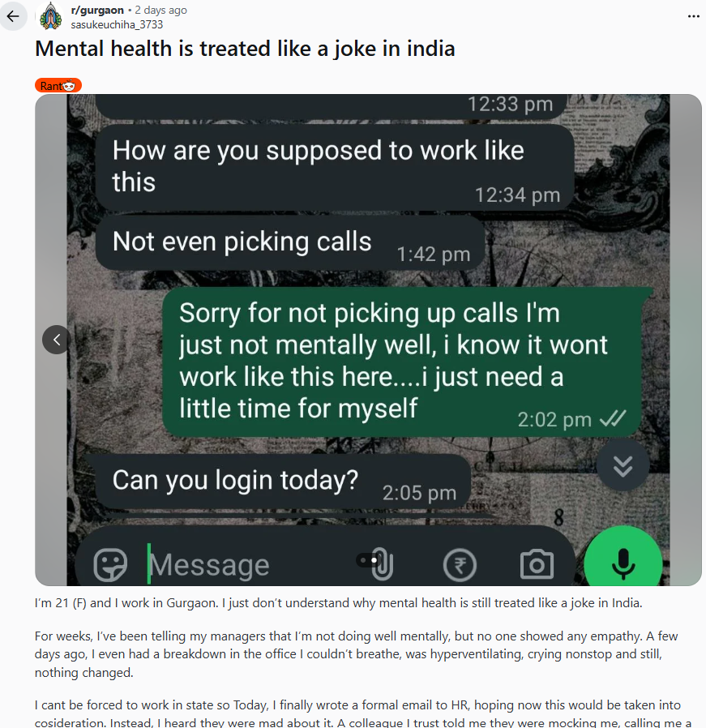Open the r/gurgaon subreddit link

pyautogui.click(x=97, y=11)
